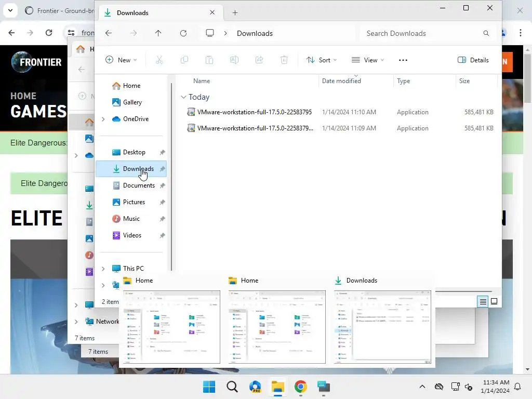Image resolution: width=532 pixels, height=399 pixels.
Task: Open the notification bell in taskbar
Action: (518, 387)
